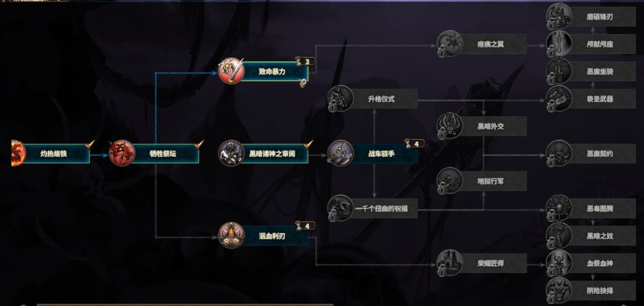
Task: Select the locked 颅献颅座 sword icon
Action: (559, 44)
